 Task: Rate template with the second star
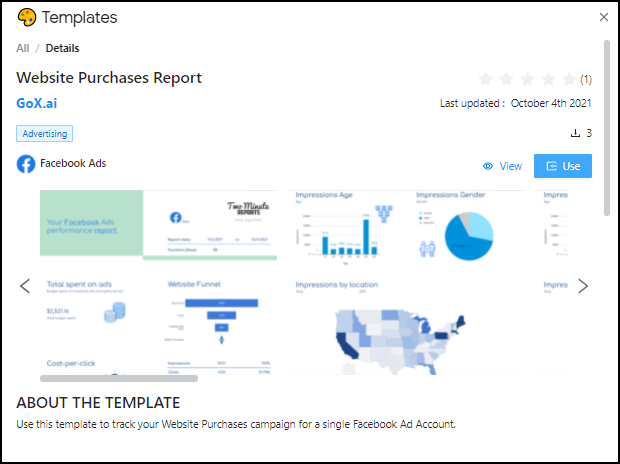click(507, 79)
